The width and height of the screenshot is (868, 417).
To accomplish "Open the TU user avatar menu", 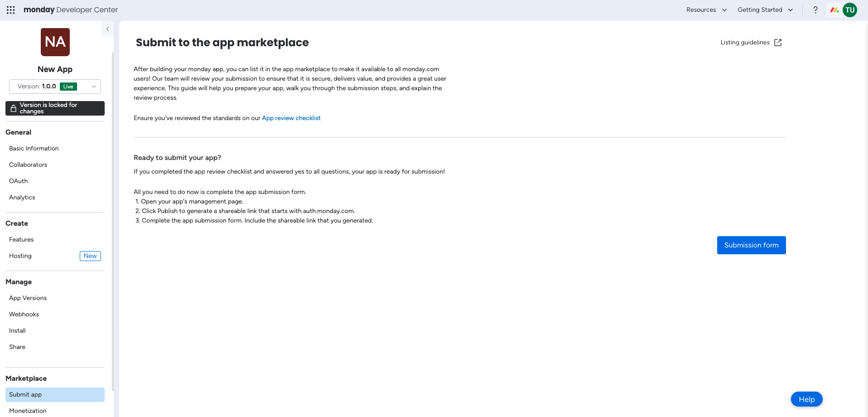I will (850, 10).
